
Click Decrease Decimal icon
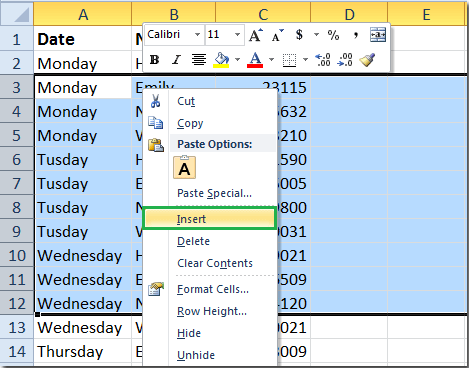(x=345, y=60)
